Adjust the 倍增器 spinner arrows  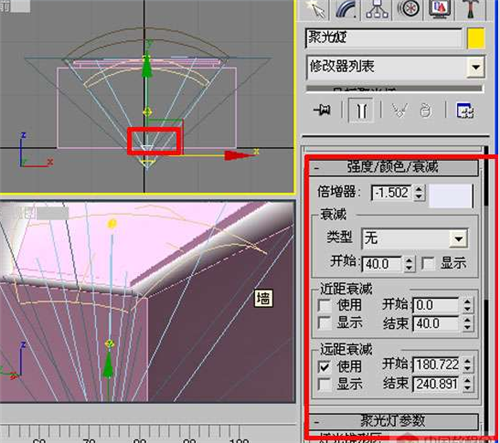pyautogui.click(x=419, y=192)
